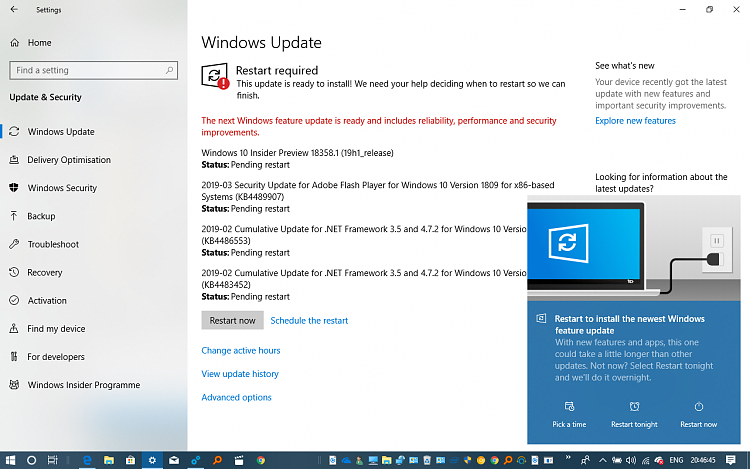Launch Google Chrome from pinned taskbar icons
Screen dimensions: 750x469
261,460
